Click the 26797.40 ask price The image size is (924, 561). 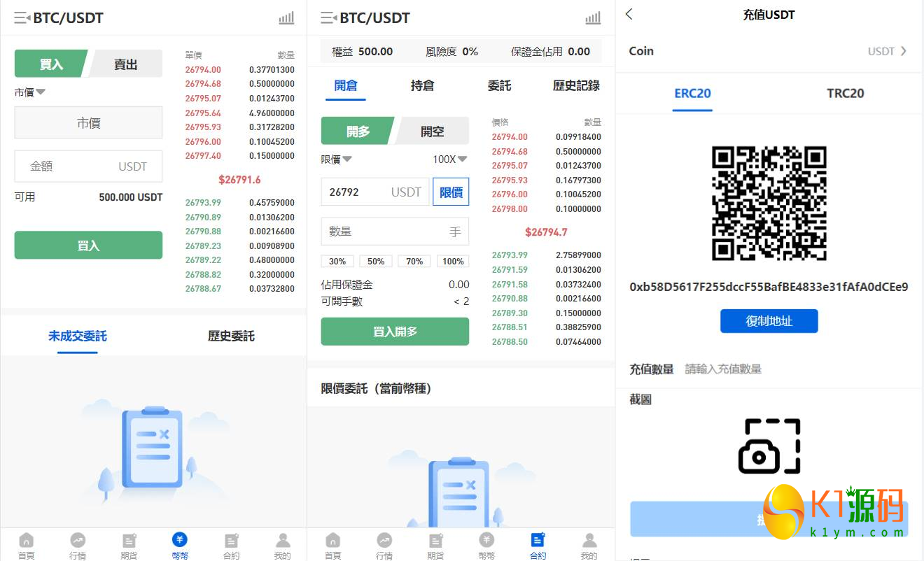click(x=203, y=156)
